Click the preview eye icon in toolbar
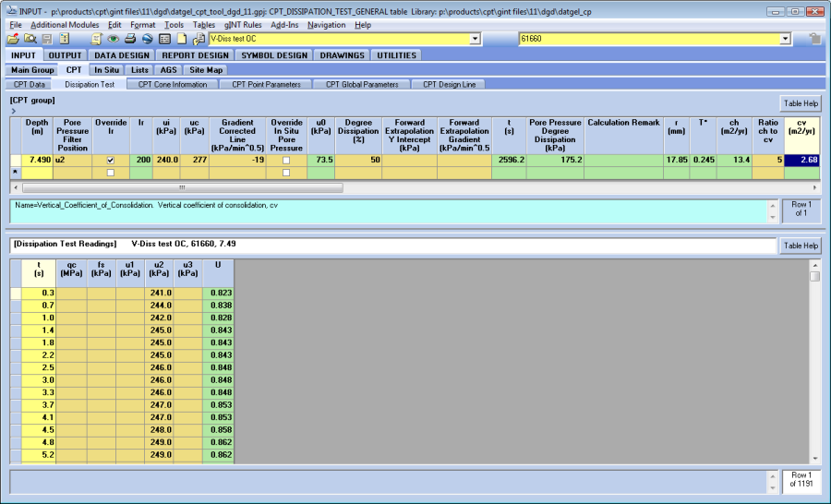Image resolution: width=831 pixels, height=504 pixels. (113, 39)
